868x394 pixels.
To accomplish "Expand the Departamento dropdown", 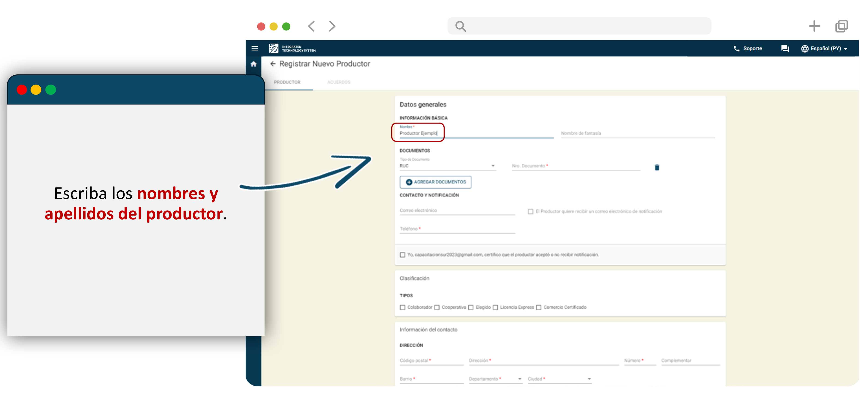I will (x=495, y=379).
